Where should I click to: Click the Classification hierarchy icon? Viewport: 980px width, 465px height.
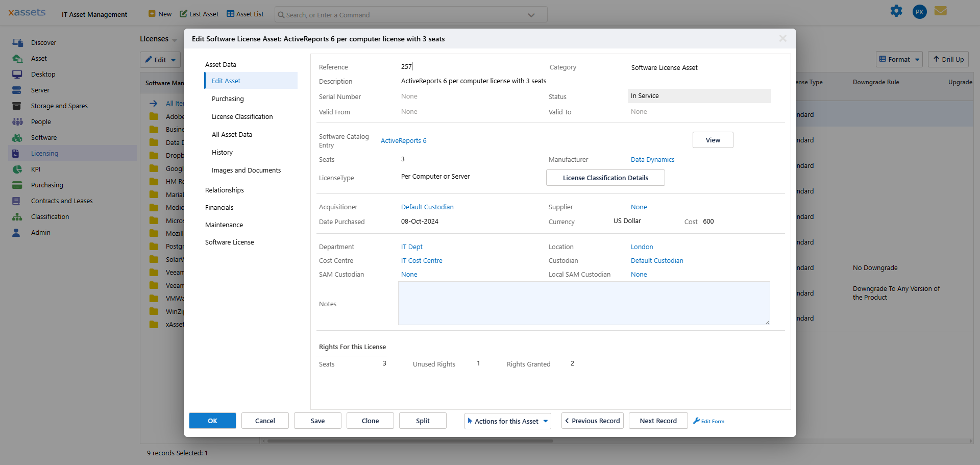[x=17, y=217]
